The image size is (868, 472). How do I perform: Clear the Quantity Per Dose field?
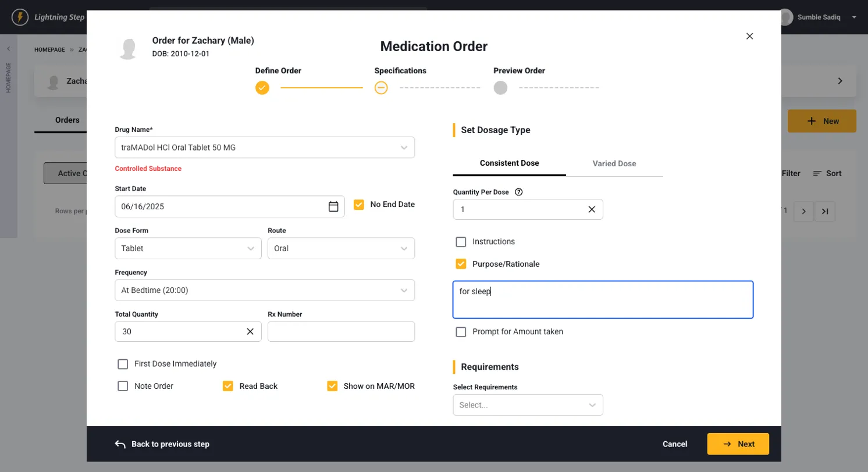pos(591,209)
